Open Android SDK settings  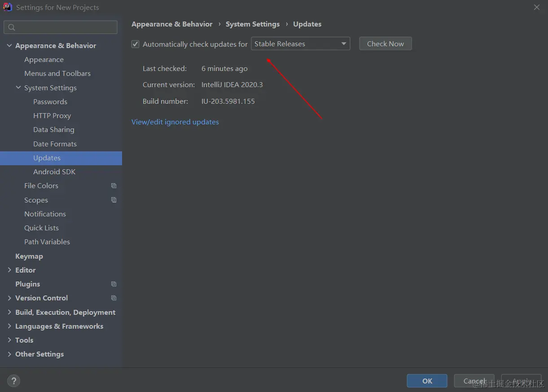(54, 172)
